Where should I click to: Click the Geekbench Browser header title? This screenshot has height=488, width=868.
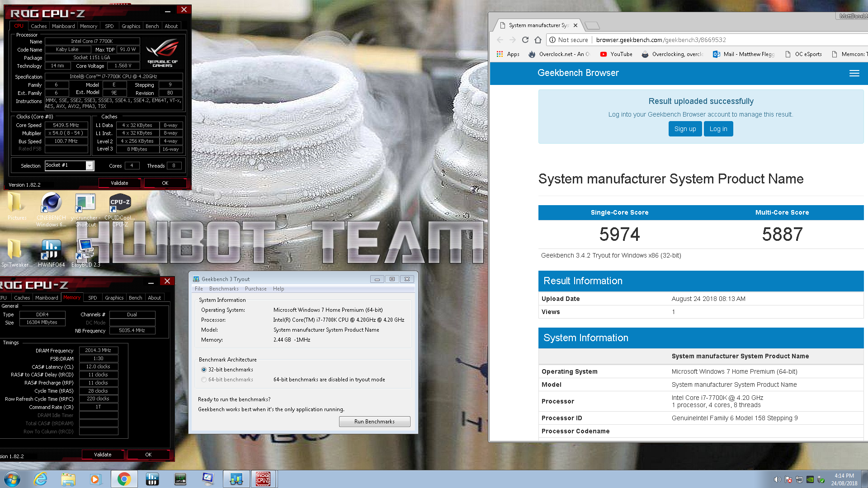(x=578, y=73)
